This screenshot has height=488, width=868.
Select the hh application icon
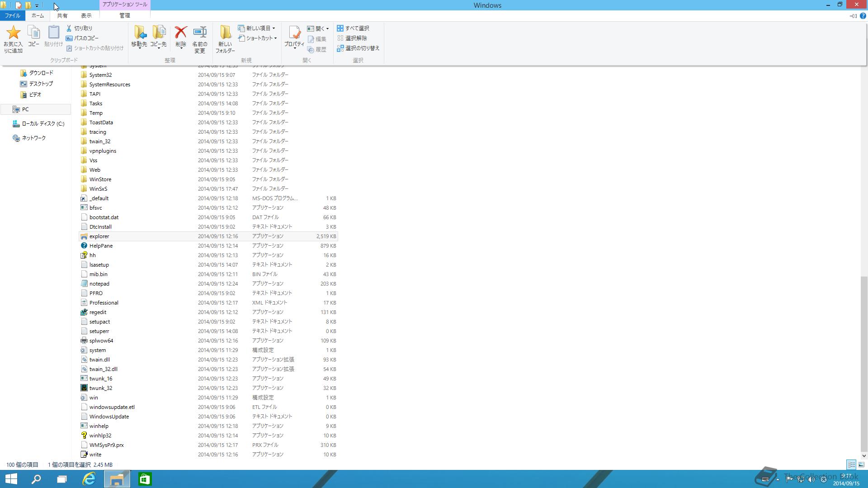pyautogui.click(x=84, y=255)
